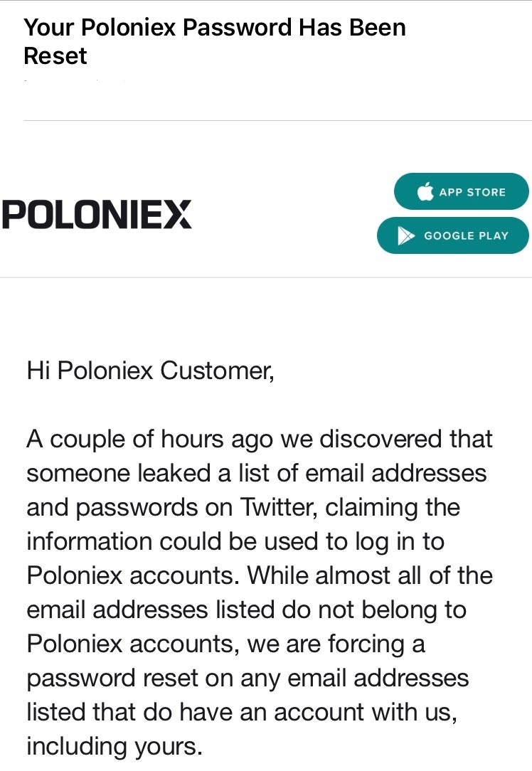Click "password reset on any email addresses" line
This screenshot has height=771, width=532.
coord(248,678)
